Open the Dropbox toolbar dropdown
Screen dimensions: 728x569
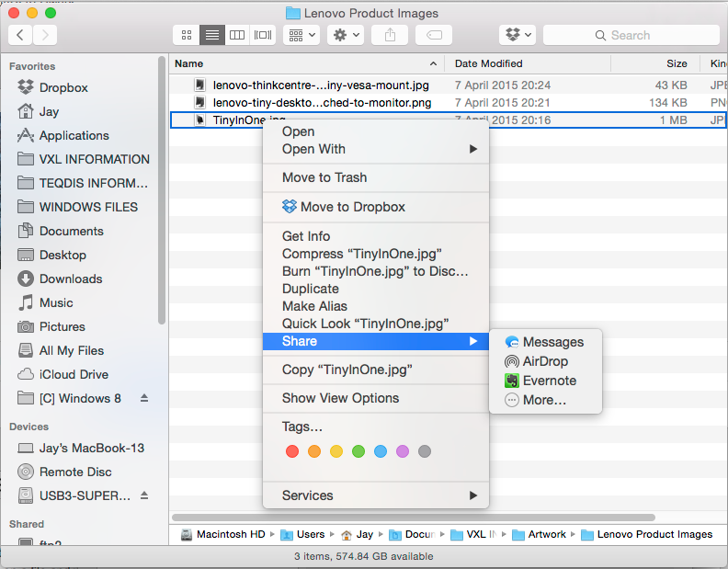coord(518,35)
